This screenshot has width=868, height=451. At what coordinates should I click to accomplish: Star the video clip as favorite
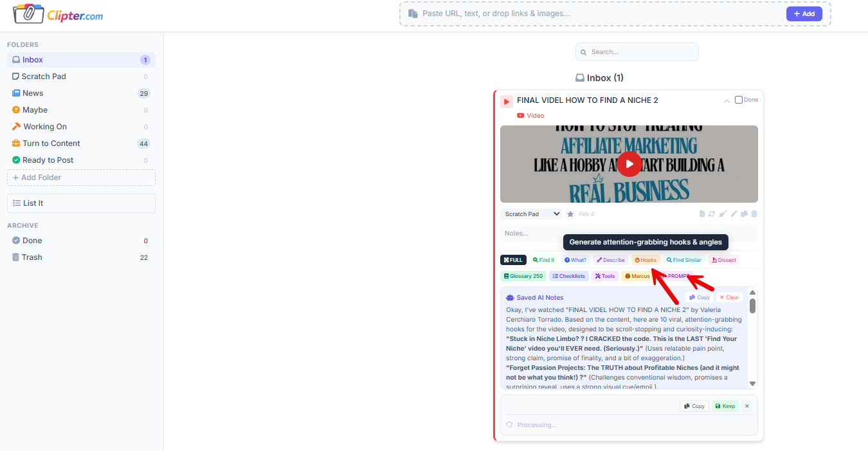(x=570, y=214)
